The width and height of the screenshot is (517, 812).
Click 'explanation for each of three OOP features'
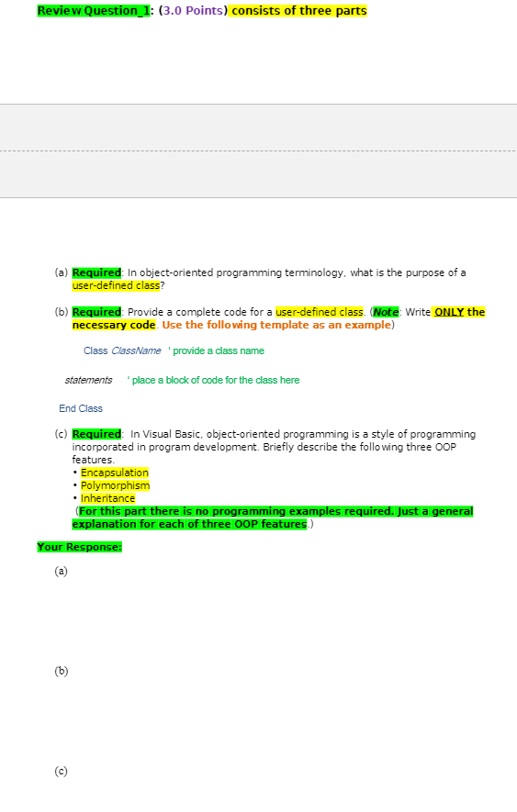[x=189, y=524]
